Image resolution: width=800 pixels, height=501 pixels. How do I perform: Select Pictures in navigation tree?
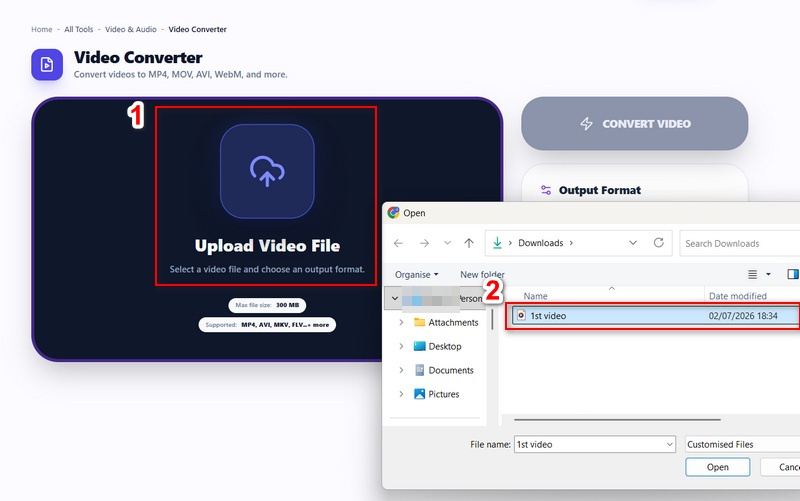click(443, 394)
